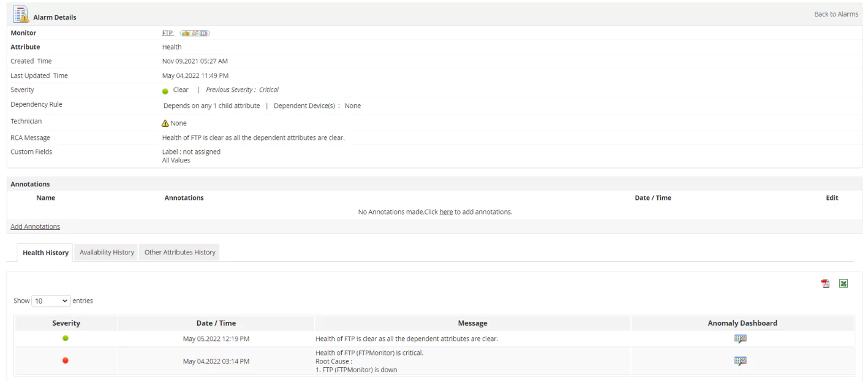Open Anomaly Dashboard for the May 05 entry
868x382 pixels.
(x=742, y=338)
